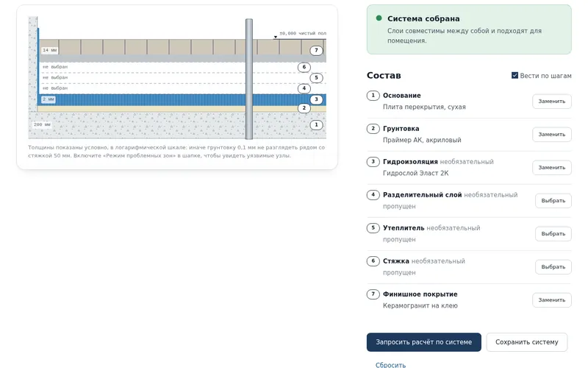Click the blue 2 мм waterproofing layer band
588x368 pixels.
(x=182, y=99)
